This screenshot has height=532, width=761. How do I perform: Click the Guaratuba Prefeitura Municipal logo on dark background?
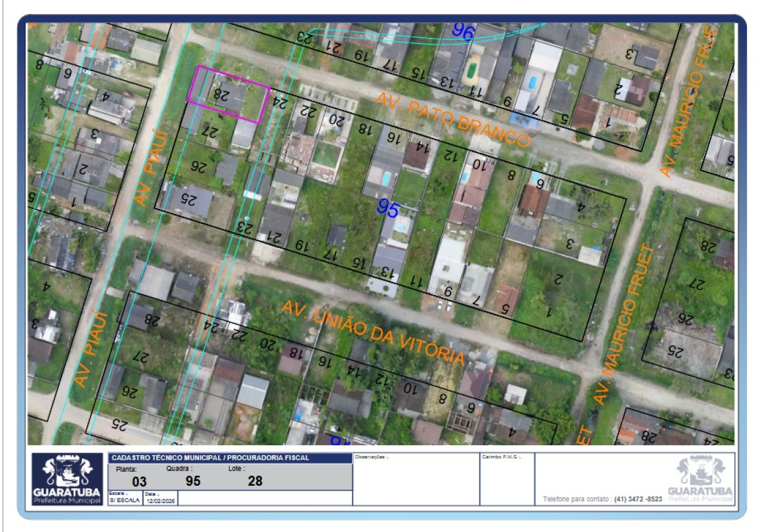[68, 480]
